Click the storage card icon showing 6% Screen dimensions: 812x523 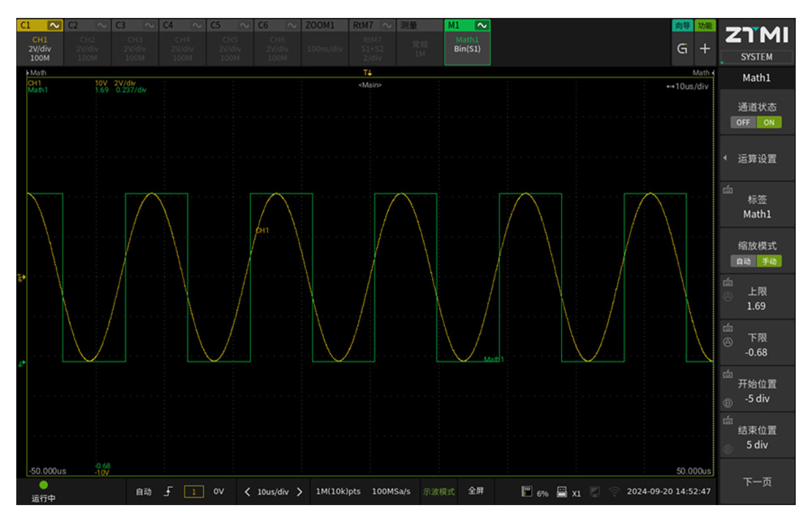pos(527,491)
